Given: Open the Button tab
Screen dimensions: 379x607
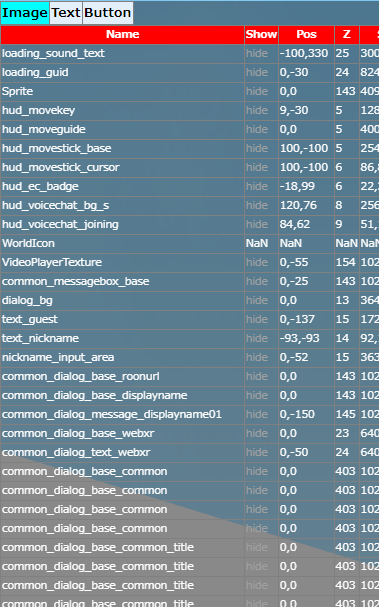Looking at the screenshot, I should tap(108, 13).
